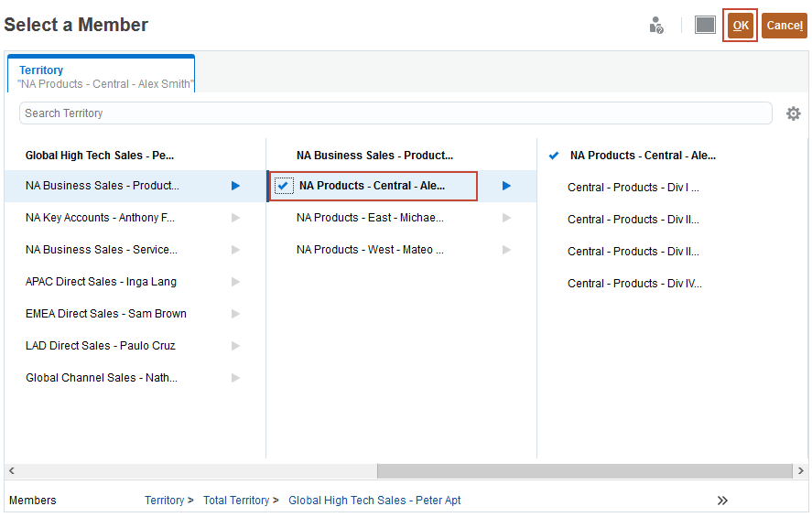Click the gray square display toggle icon

(x=705, y=25)
